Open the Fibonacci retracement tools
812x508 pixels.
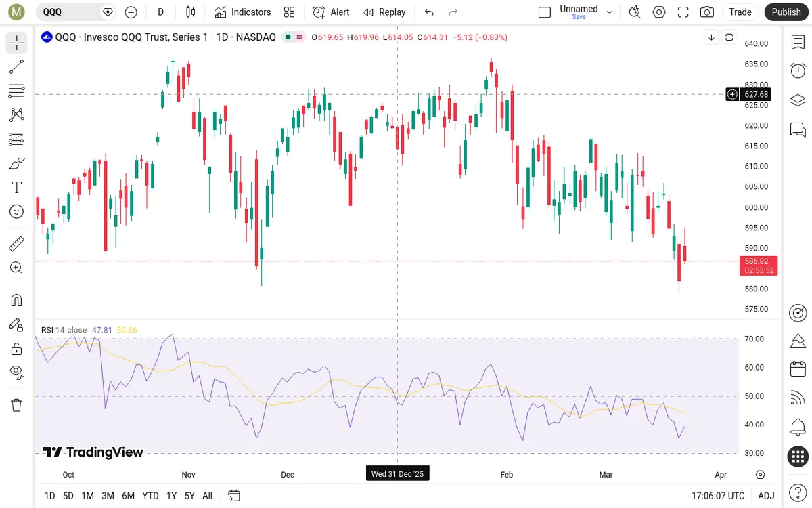click(17, 91)
